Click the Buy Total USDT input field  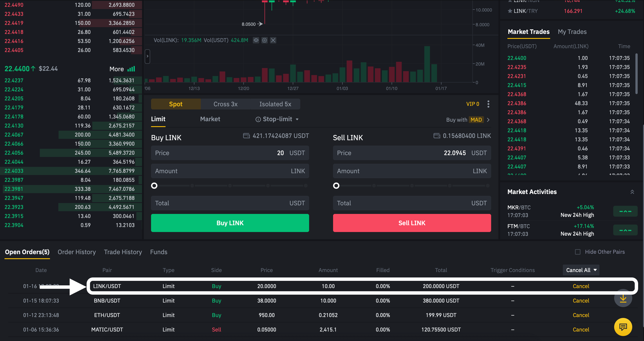click(x=230, y=203)
